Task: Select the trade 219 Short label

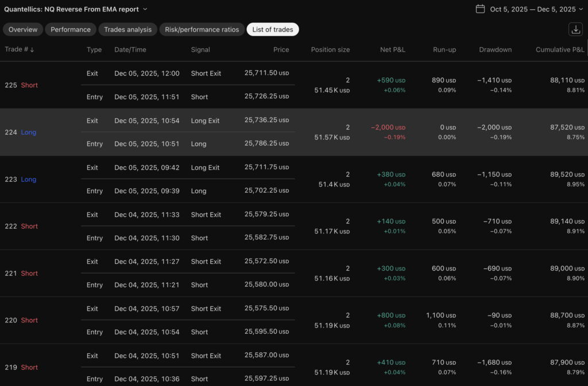Action: pyautogui.click(x=21, y=368)
